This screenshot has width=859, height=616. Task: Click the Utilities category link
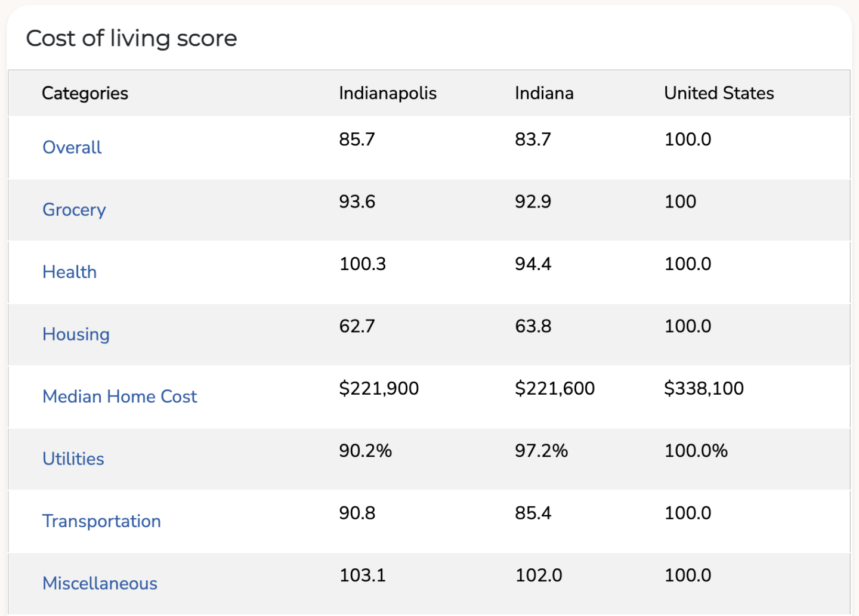73,459
